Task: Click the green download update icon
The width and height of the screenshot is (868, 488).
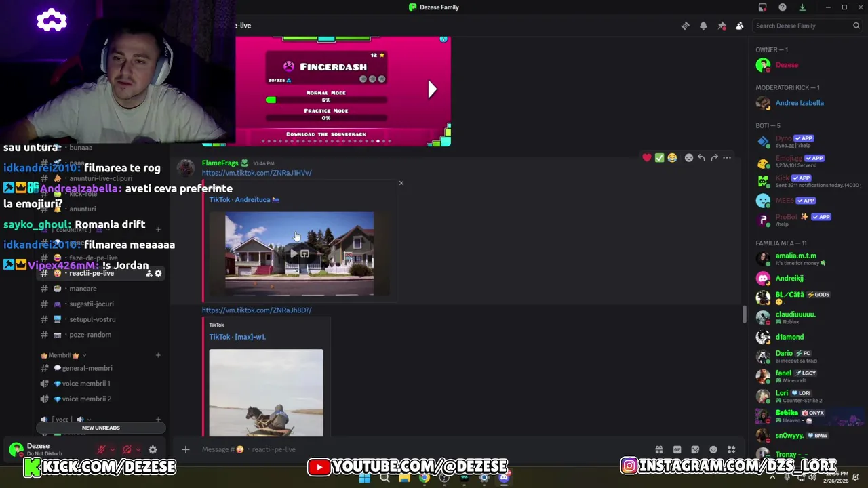Action: (x=802, y=7)
